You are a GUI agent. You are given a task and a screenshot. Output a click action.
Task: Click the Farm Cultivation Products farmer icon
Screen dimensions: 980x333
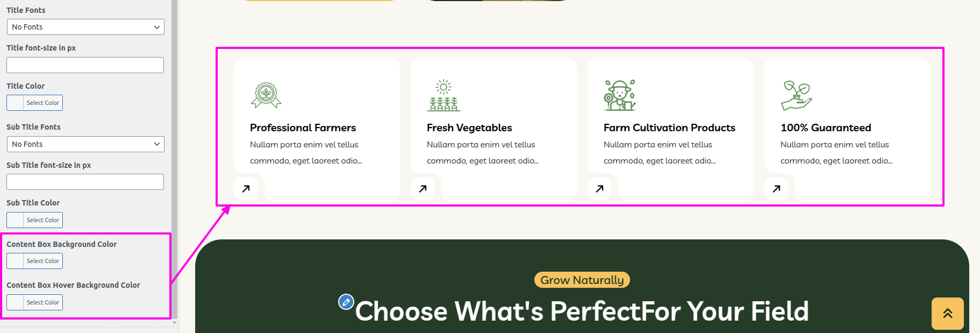[620, 95]
